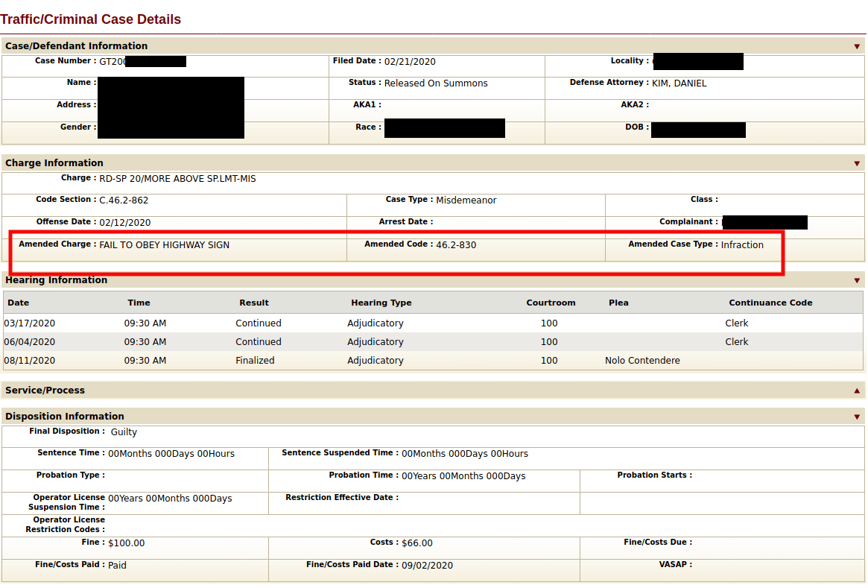Screen dimensions: 868x588
Task: Click the Continuance Code column header
Action: click(770, 303)
